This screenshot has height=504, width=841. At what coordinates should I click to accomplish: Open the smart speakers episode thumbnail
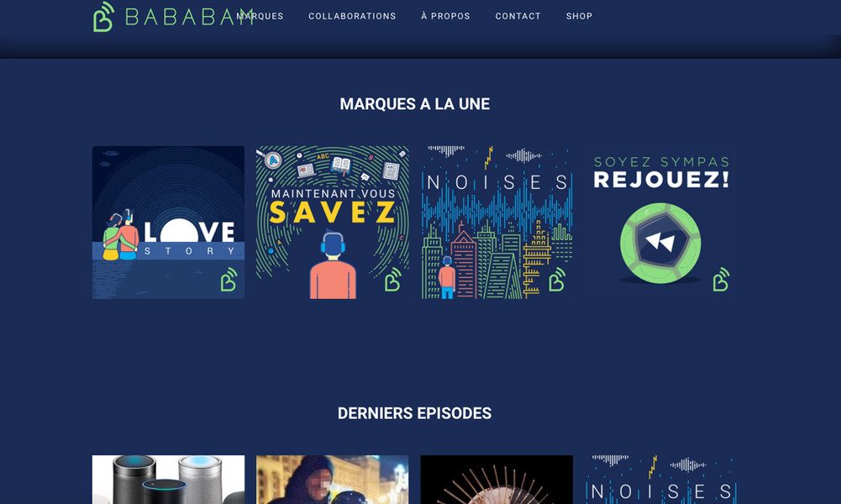(x=168, y=480)
